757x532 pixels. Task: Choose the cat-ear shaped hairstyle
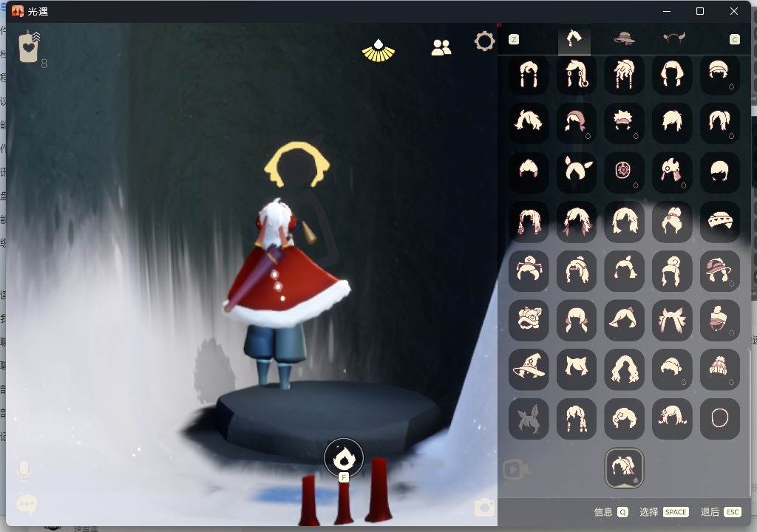pos(577,369)
